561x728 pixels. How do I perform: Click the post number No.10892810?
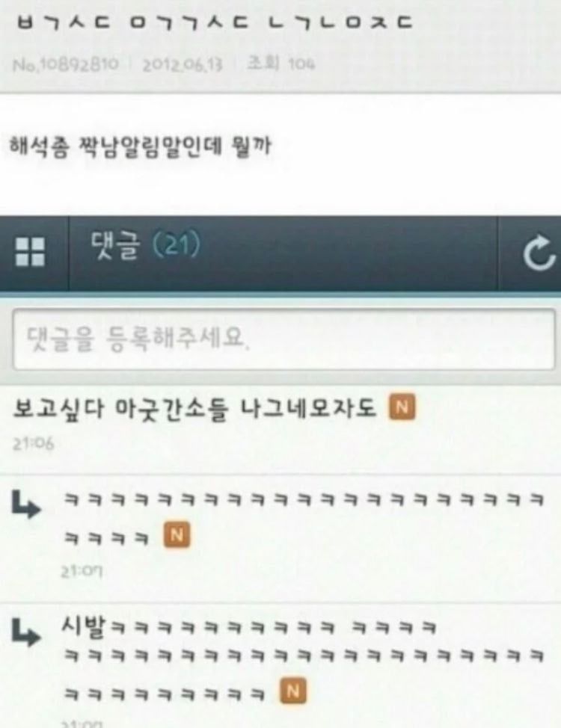point(66,64)
